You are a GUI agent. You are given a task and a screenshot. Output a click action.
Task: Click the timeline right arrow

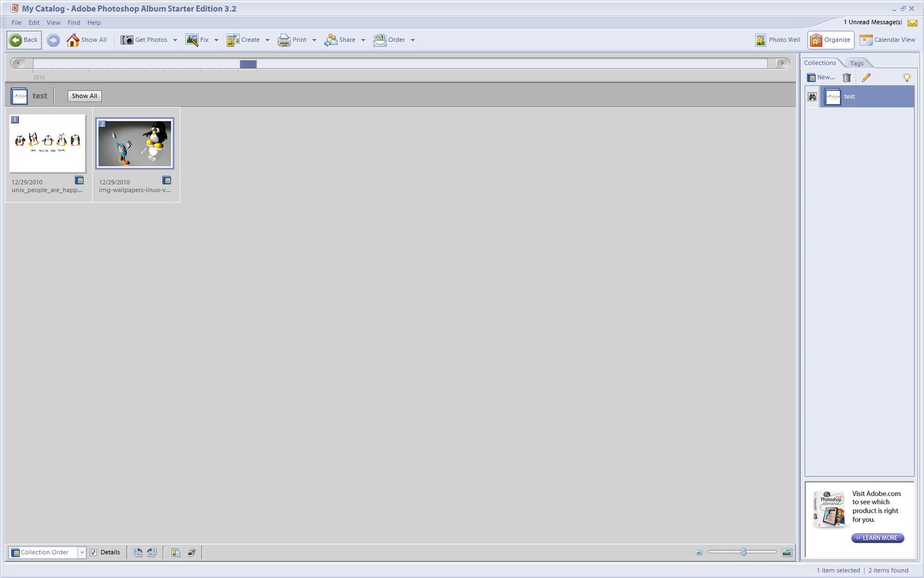tap(782, 63)
